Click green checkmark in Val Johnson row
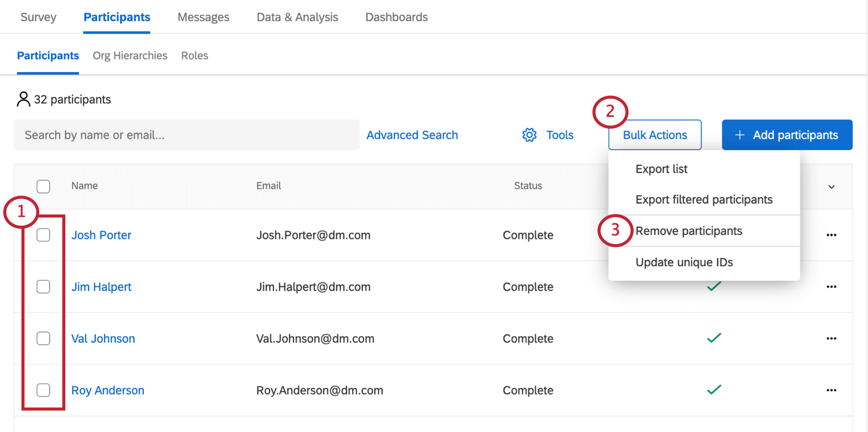 (x=714, y=338)
